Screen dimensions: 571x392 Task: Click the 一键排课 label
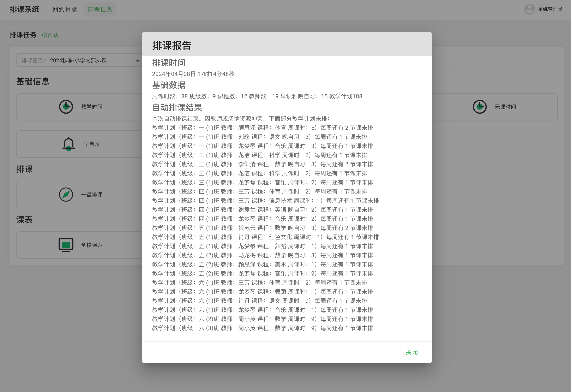click(92, 194)
